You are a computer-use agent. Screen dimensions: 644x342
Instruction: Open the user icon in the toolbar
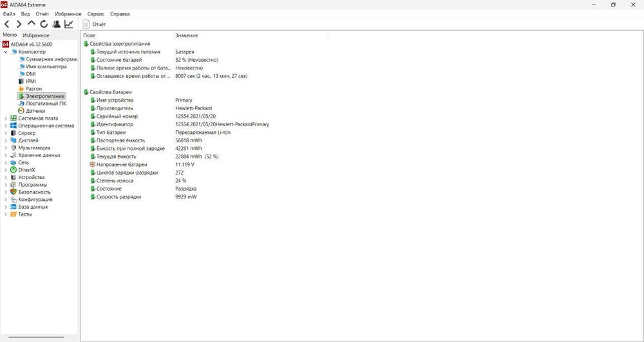(56, 24)
